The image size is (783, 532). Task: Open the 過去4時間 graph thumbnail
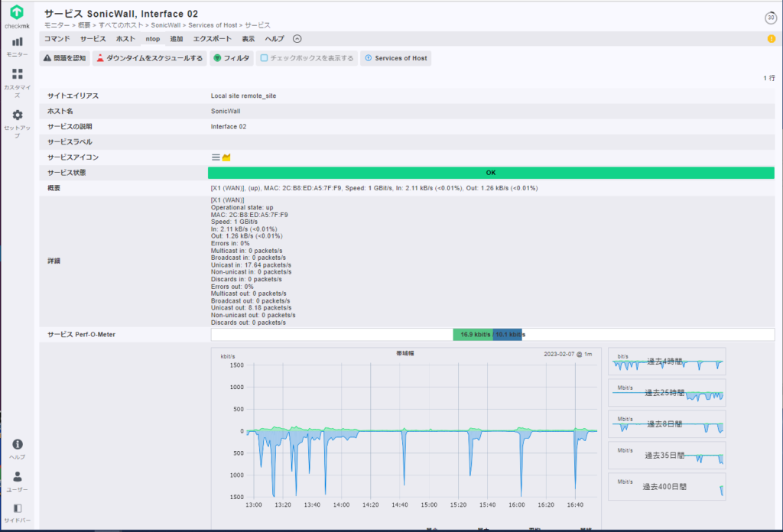click(x=667, y=362)
